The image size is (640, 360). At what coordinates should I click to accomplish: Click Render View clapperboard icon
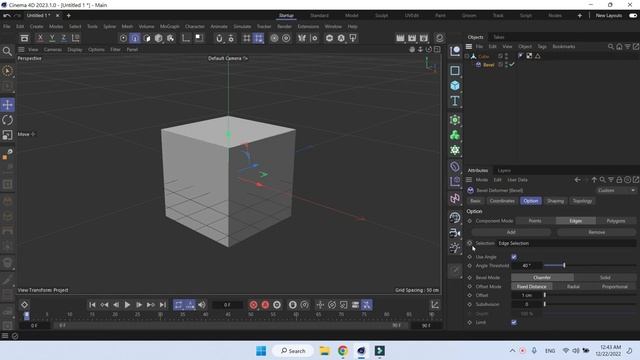tap(400, 38)
